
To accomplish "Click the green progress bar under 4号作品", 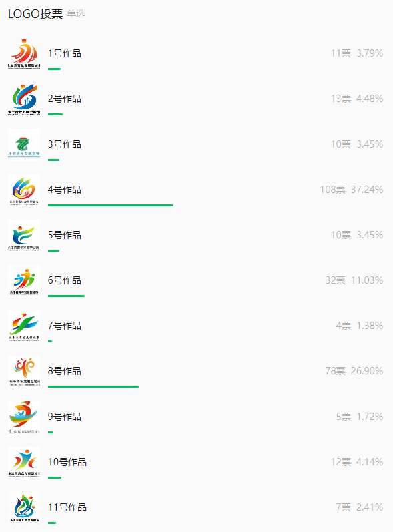I will [x=111, y=206].
